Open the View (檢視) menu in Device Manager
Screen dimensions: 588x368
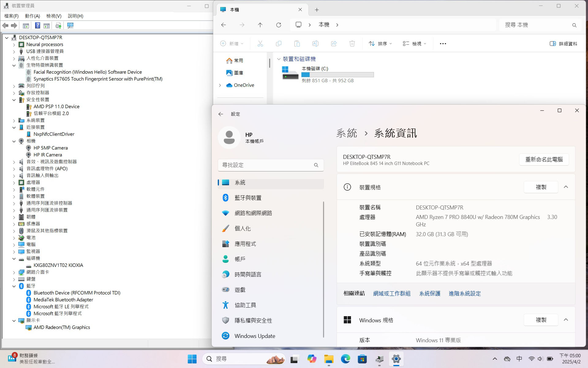54,16
